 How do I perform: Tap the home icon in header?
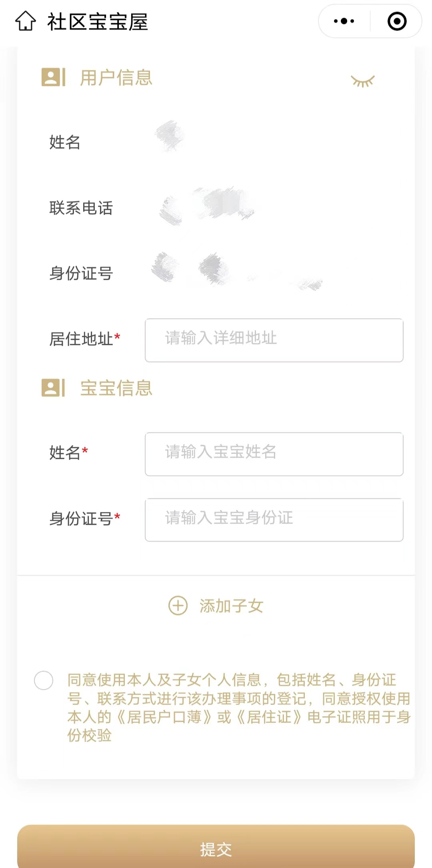pos(26,21)
